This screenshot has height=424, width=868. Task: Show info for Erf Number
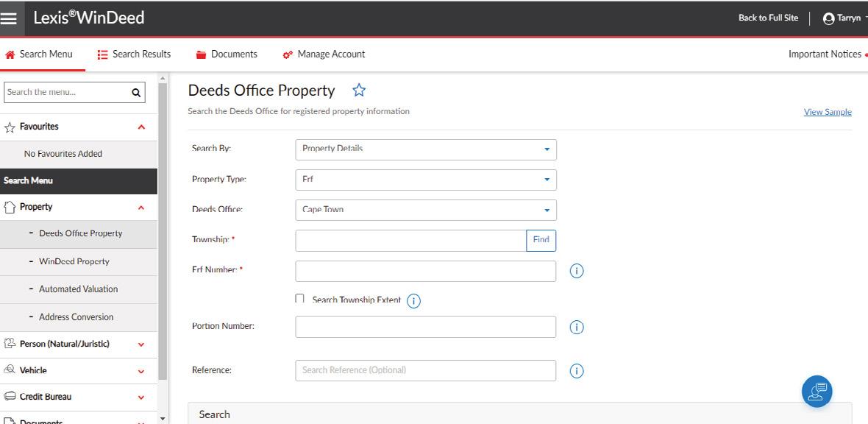[577, 271]
